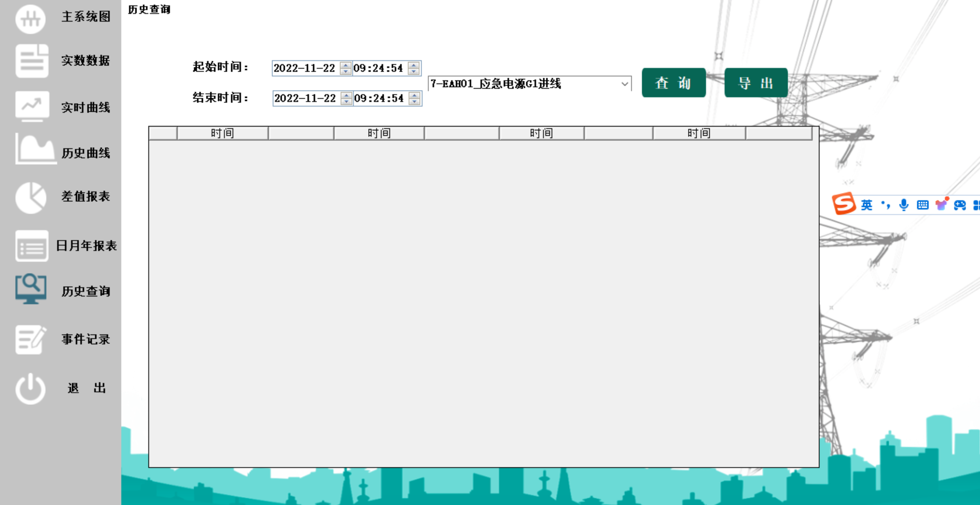Screen dimensions: 980x505
Task: Click the 起始时间 date input field
Action: [x=305, y=67]
